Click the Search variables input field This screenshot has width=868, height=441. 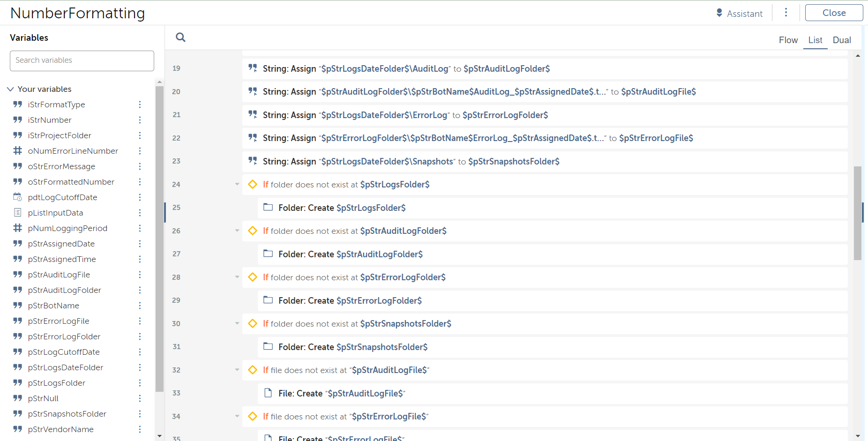coord(82,60)
